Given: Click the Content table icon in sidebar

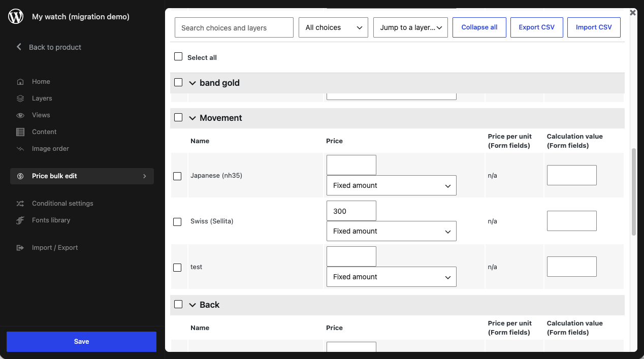Looking at the screenshot, I should click(x=20, y=132).
